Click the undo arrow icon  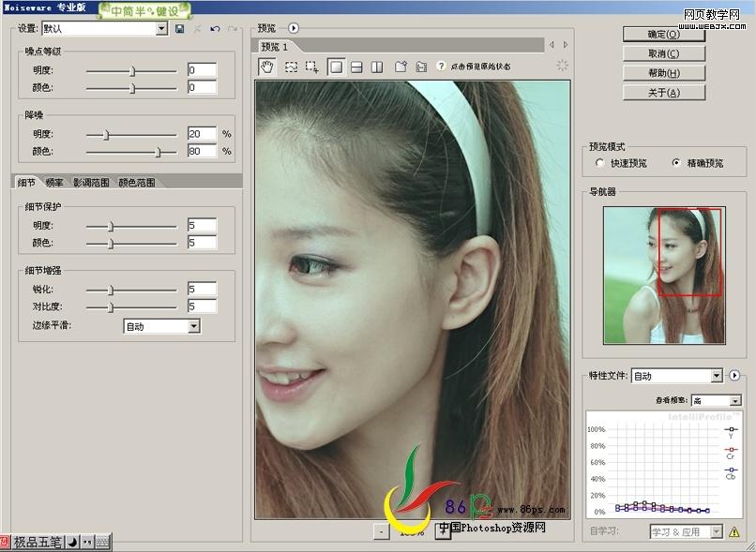(x=215, y=29)
